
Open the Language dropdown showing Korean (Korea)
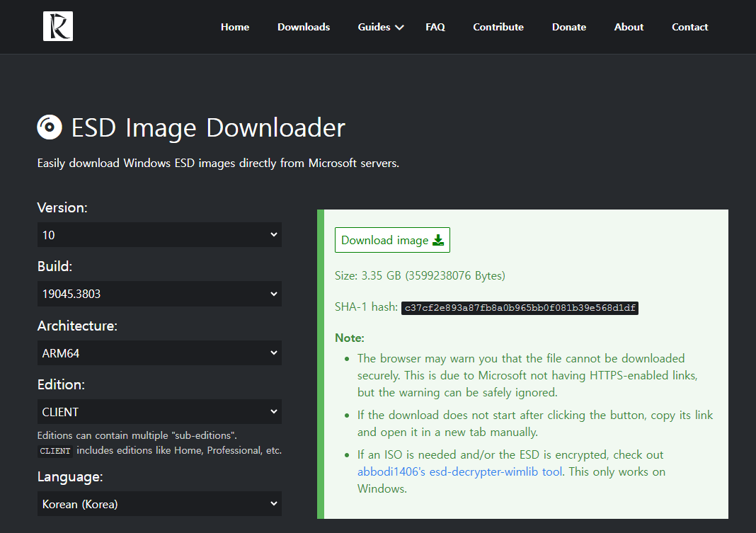(159, 503)
